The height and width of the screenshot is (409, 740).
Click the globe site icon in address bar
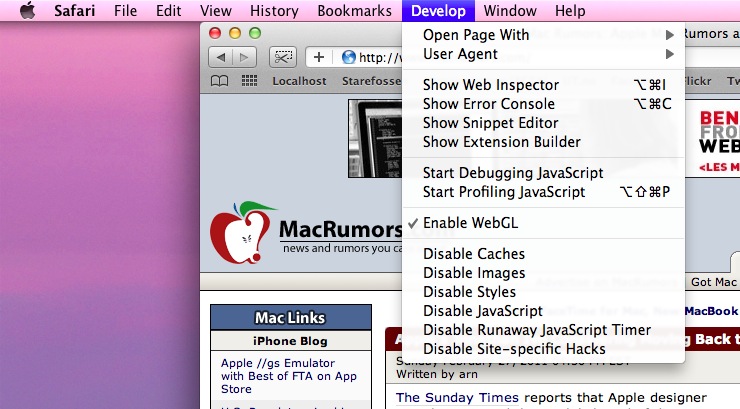tap(348, 57)
